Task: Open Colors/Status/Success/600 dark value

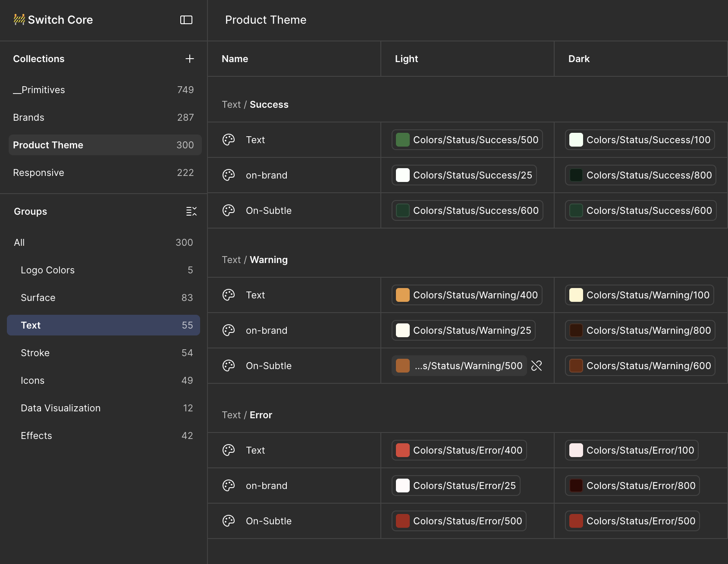Action: [x=640, y=210]
